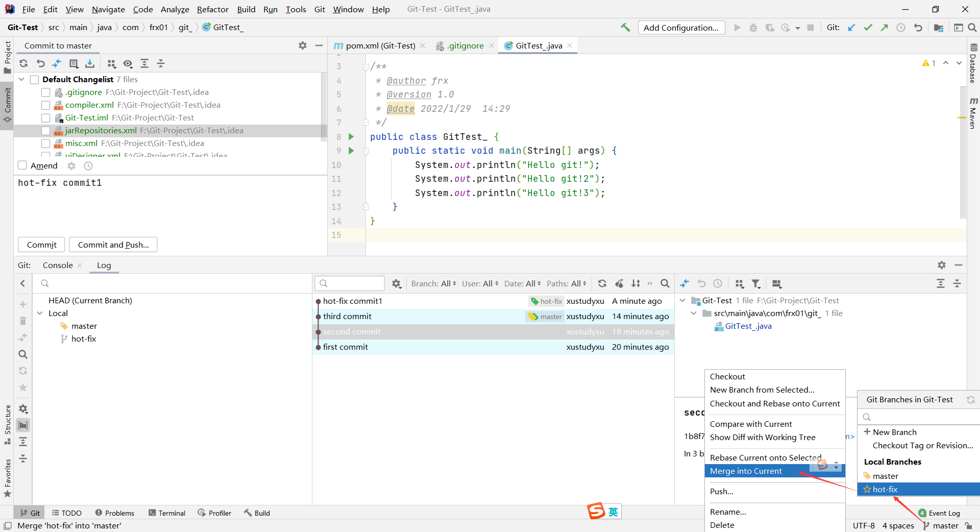Viewport: 980px width, 532px height.
Task: Select Merge into Current menu item
Action: tap(775, 471)
